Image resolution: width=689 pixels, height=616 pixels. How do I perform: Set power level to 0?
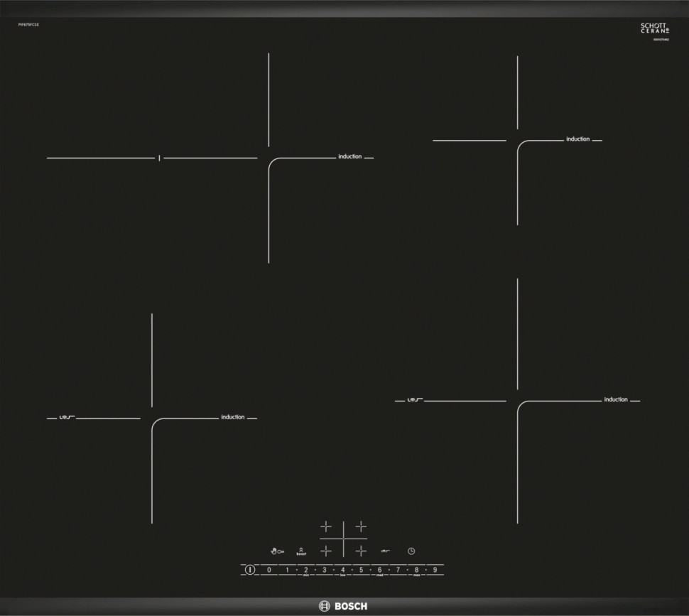pos(268,570)
